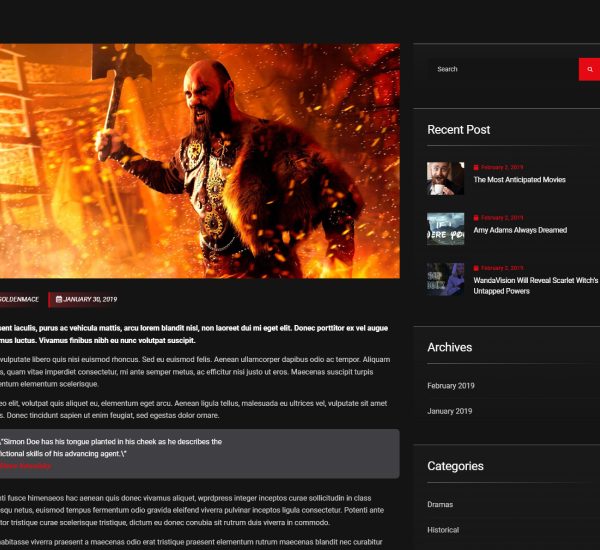This screenshot has width=600, height=550.
Task: Open The Most Anticipated Movies post
Action: point(519,180)
